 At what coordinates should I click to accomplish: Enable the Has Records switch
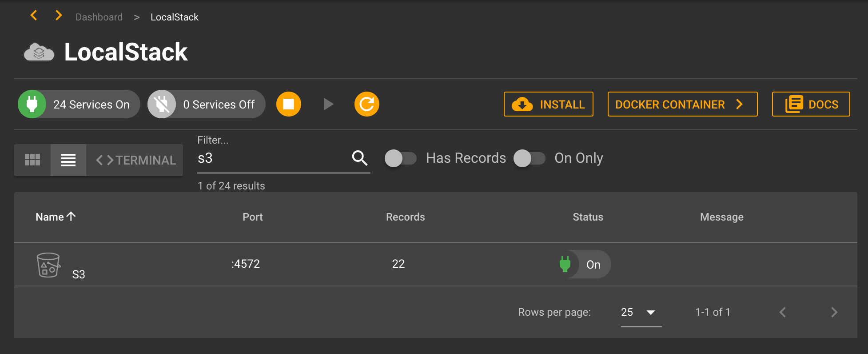tap(401, 158)
